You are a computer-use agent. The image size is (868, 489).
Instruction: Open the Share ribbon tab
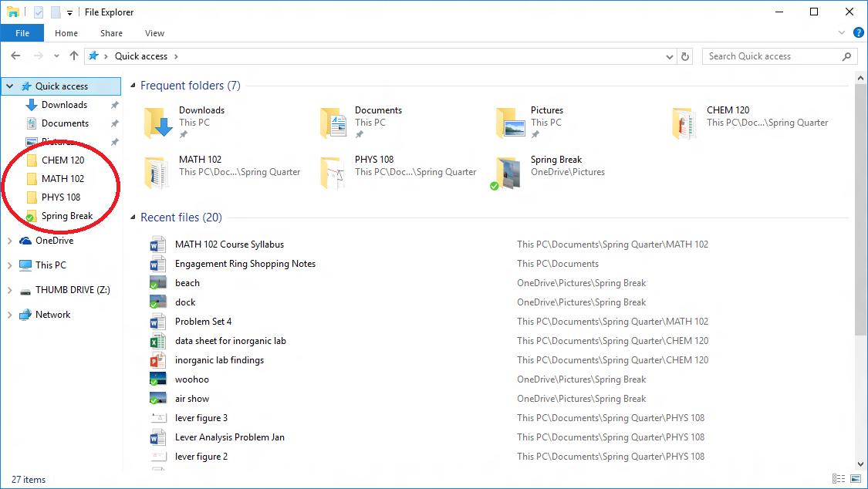pos(111,33)
